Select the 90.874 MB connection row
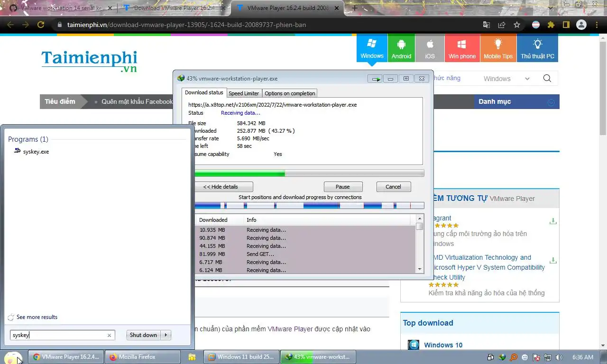This screenshot has height=364, width=607. [305, 238]
